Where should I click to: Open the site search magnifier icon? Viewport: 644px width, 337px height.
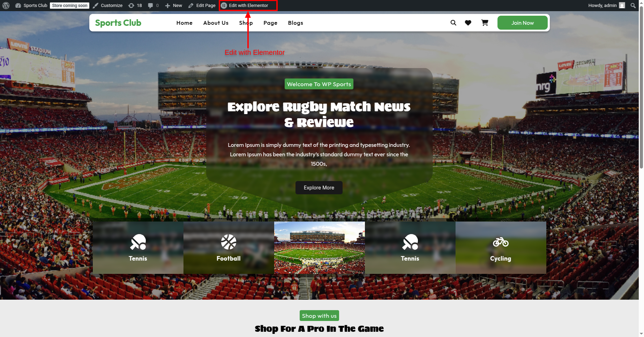(453, 23)
